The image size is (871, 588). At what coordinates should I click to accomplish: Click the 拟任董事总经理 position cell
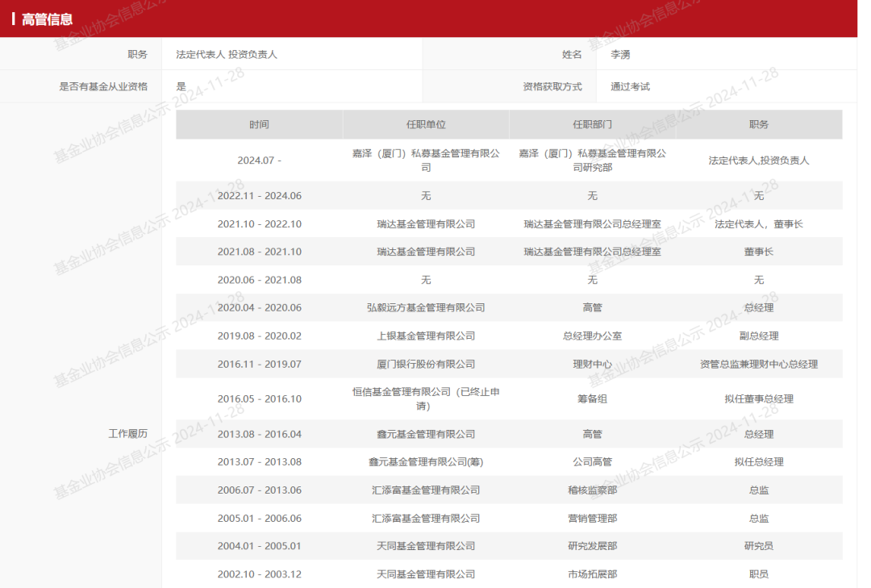pyautogui.click(x=758, y=398)
